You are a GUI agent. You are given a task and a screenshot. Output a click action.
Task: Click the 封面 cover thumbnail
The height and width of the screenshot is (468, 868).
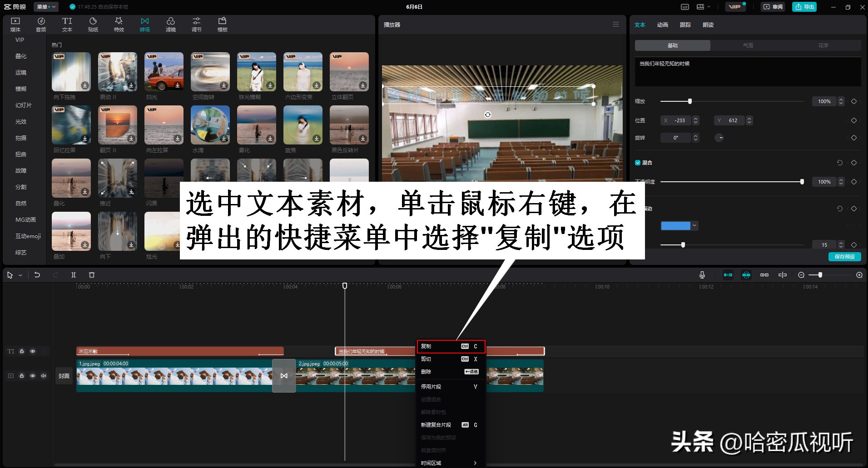click(x=64, y=375)
